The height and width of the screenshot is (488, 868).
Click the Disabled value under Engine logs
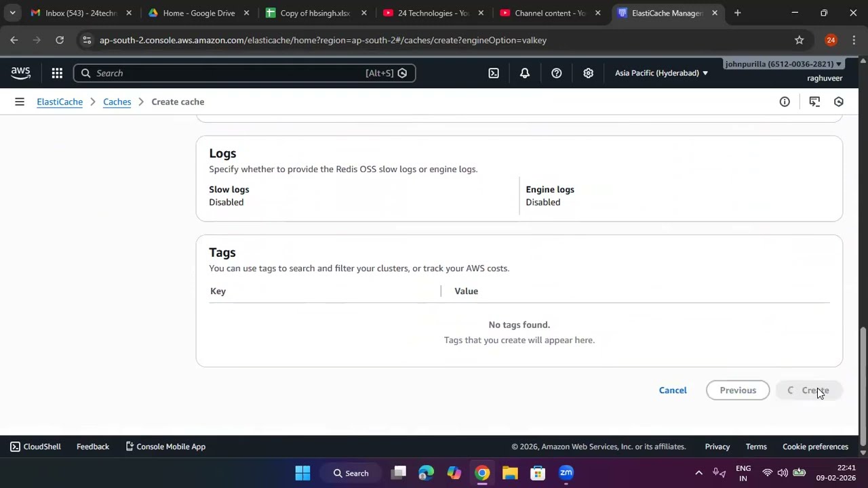[543, 202]
